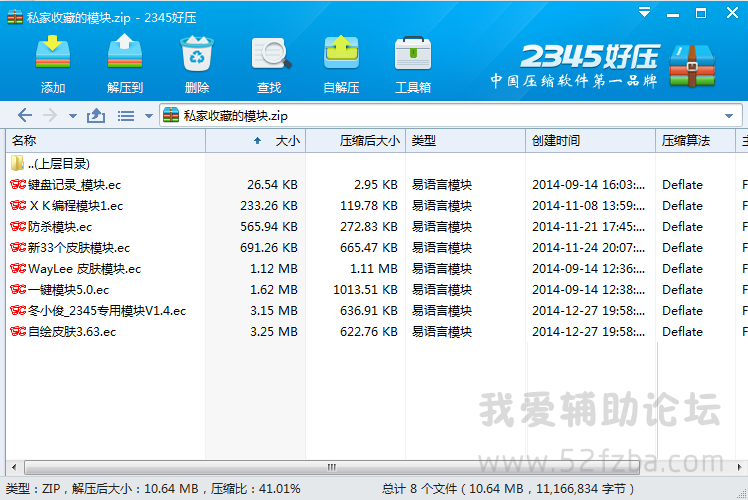Click the parent directory folder icon
The image size is (748, 500).
click(17, 163)
